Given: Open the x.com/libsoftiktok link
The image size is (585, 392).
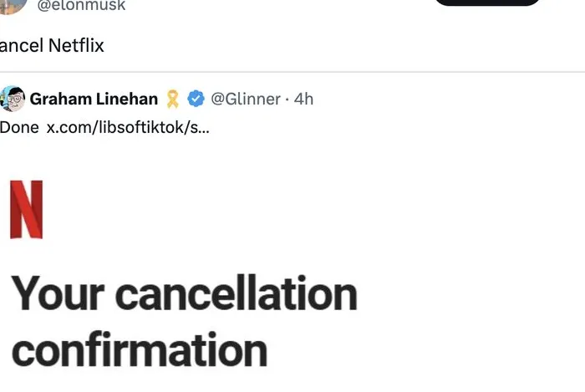Looking at the screenshot, I should click(x=127, y=128).
